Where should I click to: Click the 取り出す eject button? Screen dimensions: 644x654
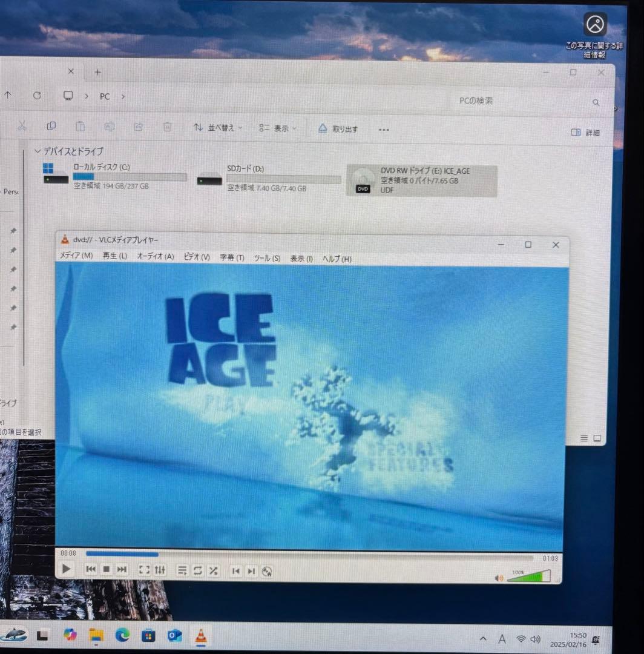tap(338, 129)
